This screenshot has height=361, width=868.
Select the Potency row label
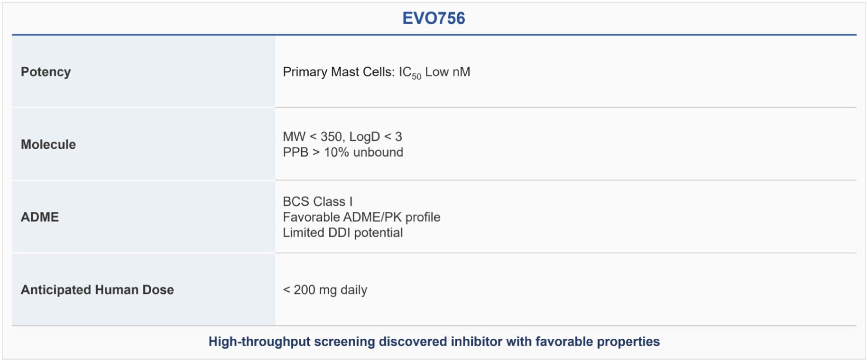point(46,72)
